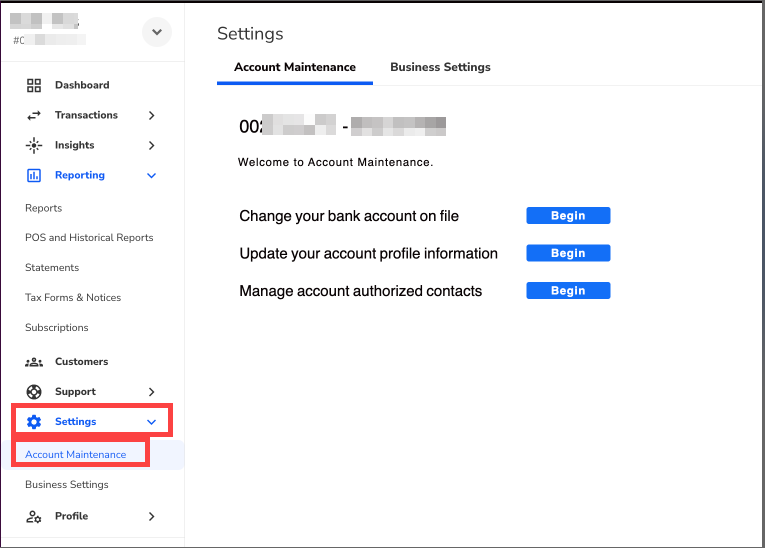Collapse the Reporting section chevron
The width and height of the screenshot is (765, 548).
(152, 175)
